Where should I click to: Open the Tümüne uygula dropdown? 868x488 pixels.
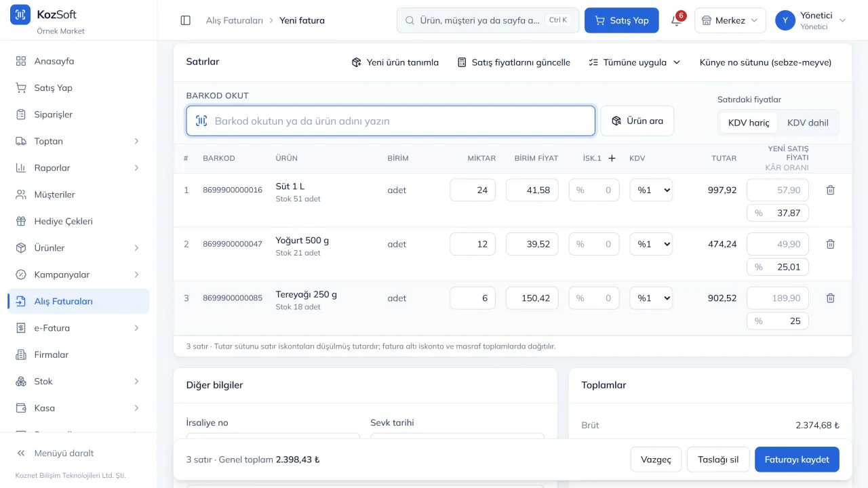[x=634, y=62]
